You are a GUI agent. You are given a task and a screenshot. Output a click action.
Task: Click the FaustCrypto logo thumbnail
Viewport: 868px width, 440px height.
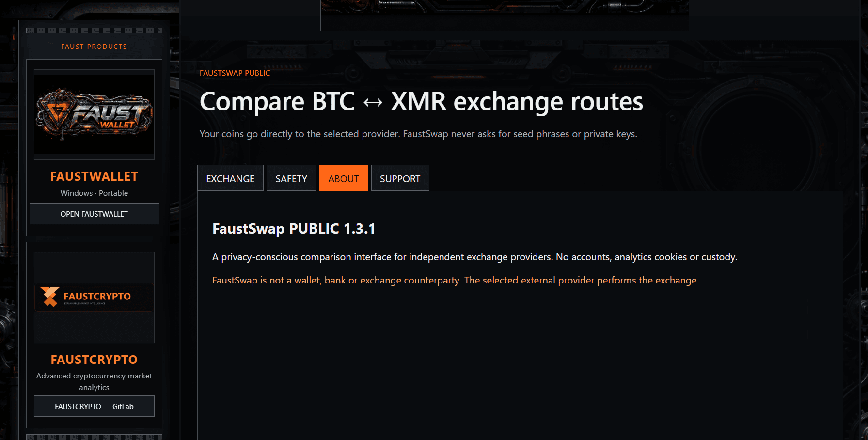coord(94,297)
